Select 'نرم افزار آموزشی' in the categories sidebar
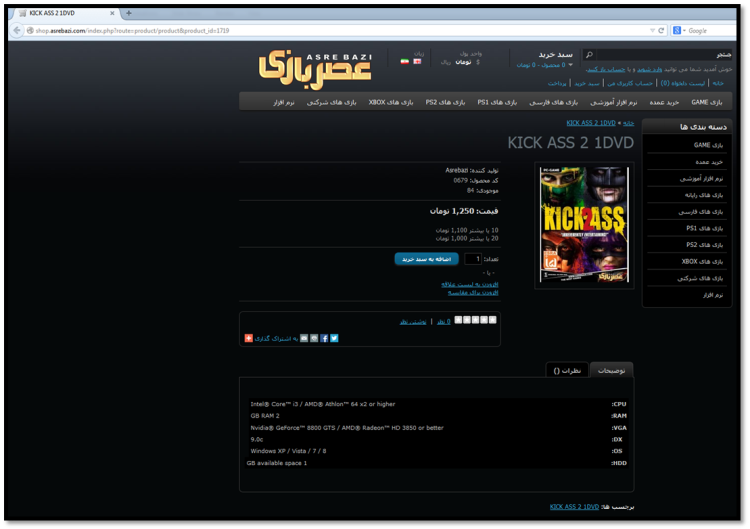The width and height of the screenshot is (750, 529). click(702, 178)
